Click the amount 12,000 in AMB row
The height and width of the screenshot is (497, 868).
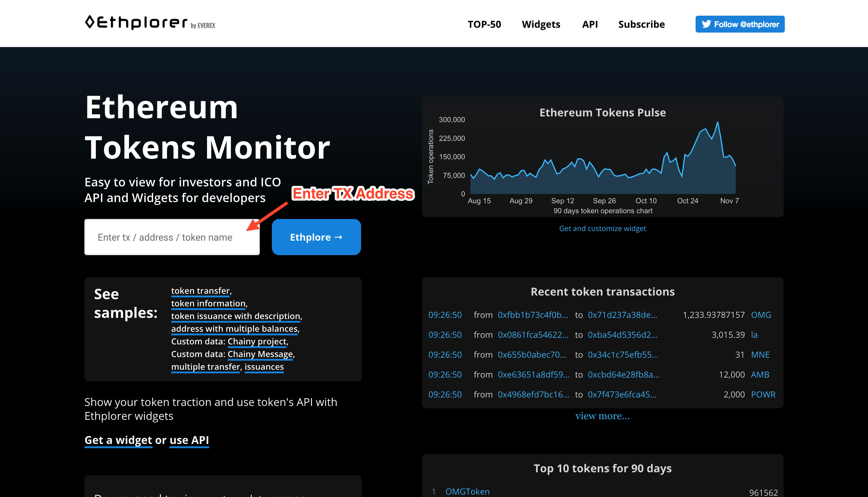(731, 375)
